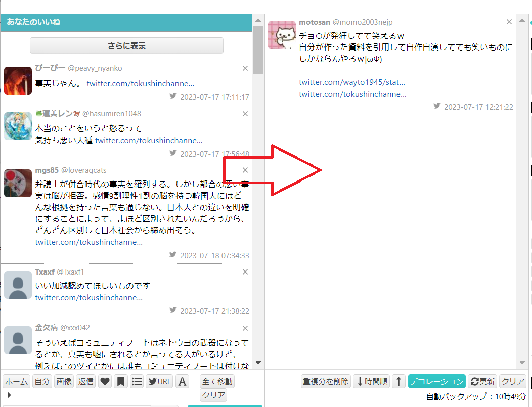Click the bookmark icon in the bottom toolbar

[120, 381]
